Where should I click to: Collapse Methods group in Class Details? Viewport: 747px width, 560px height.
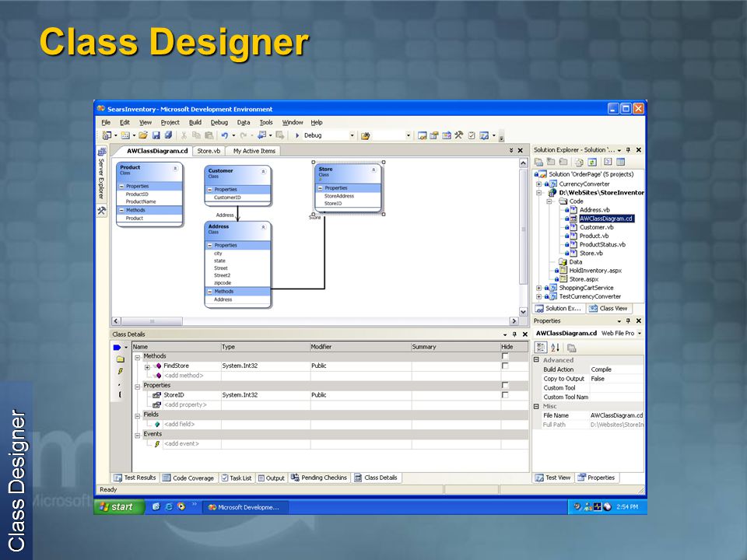point(137,357)
